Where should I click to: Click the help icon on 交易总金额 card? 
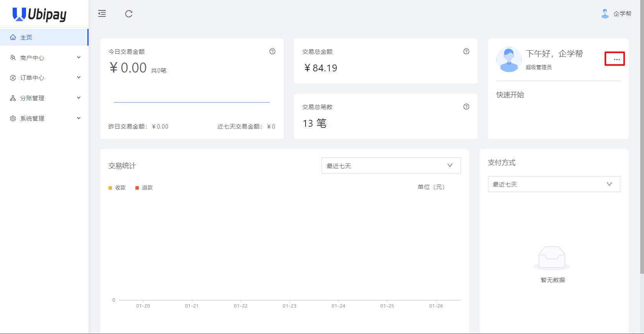(x=466, y=51)
